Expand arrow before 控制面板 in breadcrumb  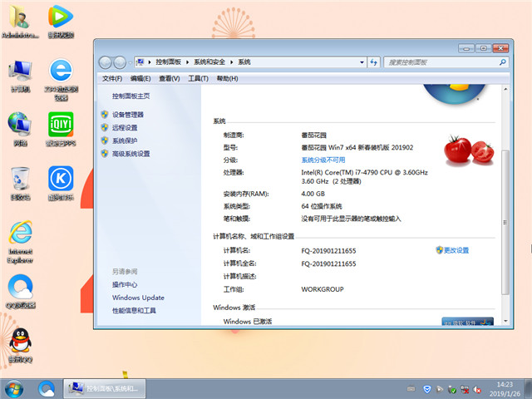150,62
